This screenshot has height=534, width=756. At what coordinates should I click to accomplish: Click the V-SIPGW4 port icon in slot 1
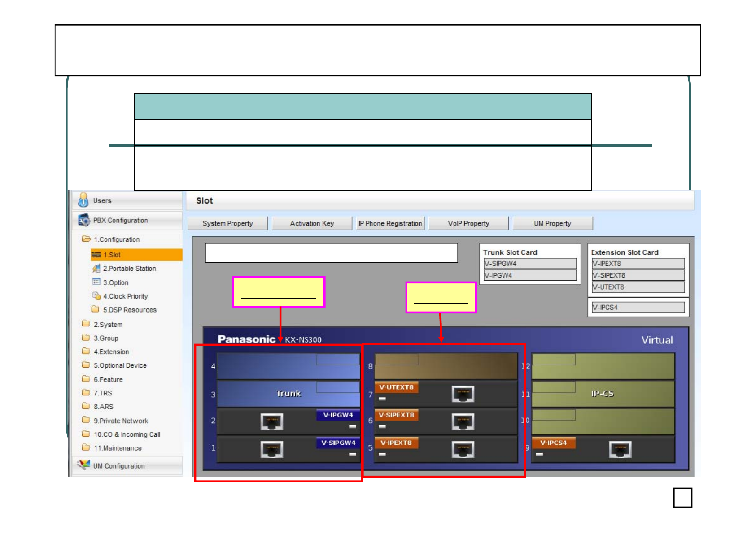coord(272,449)
